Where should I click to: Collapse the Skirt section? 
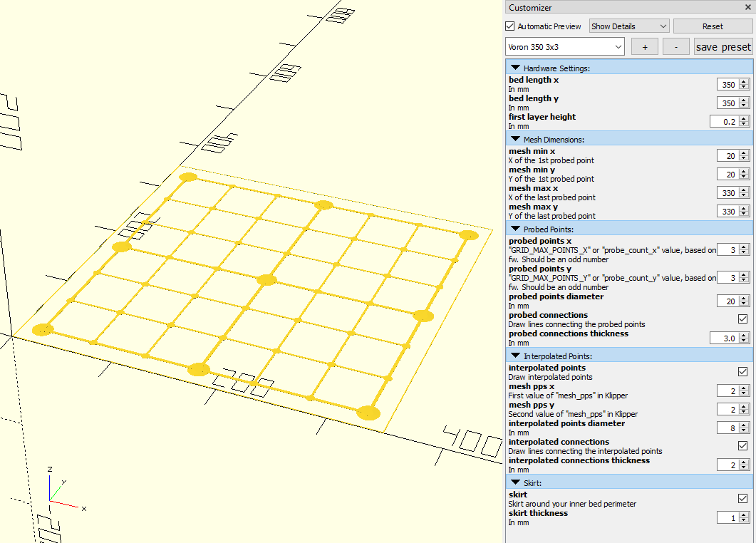[x=515, y=482]
